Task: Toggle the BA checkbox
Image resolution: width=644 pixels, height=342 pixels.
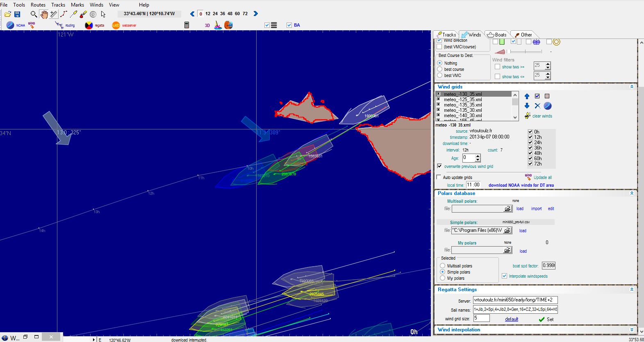Action: tap(289, 25)
